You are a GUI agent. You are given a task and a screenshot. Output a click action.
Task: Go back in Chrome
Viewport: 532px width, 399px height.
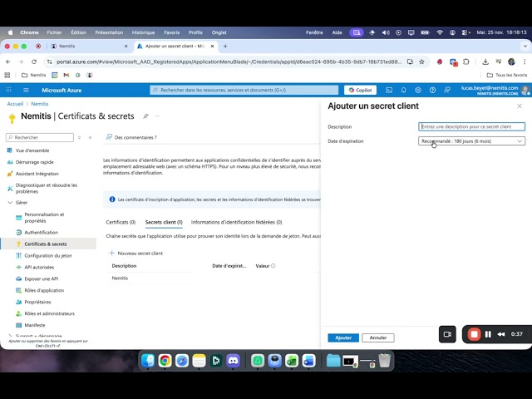pos(8,62)
